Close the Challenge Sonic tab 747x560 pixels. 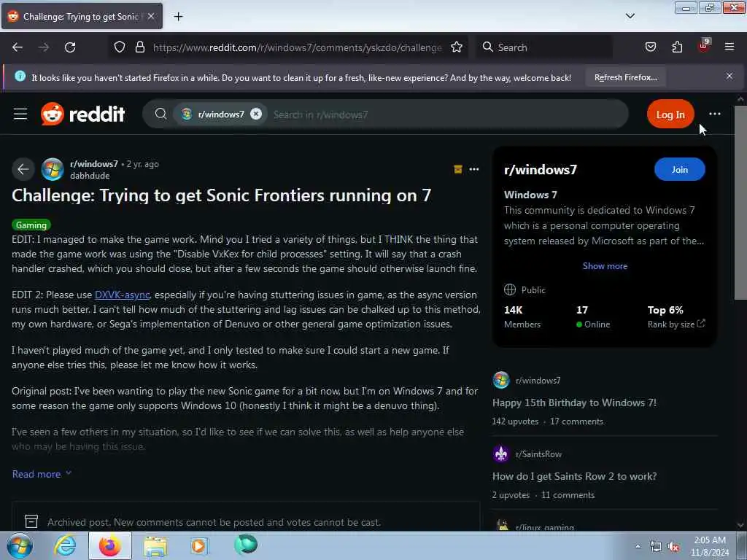[151, 16]
